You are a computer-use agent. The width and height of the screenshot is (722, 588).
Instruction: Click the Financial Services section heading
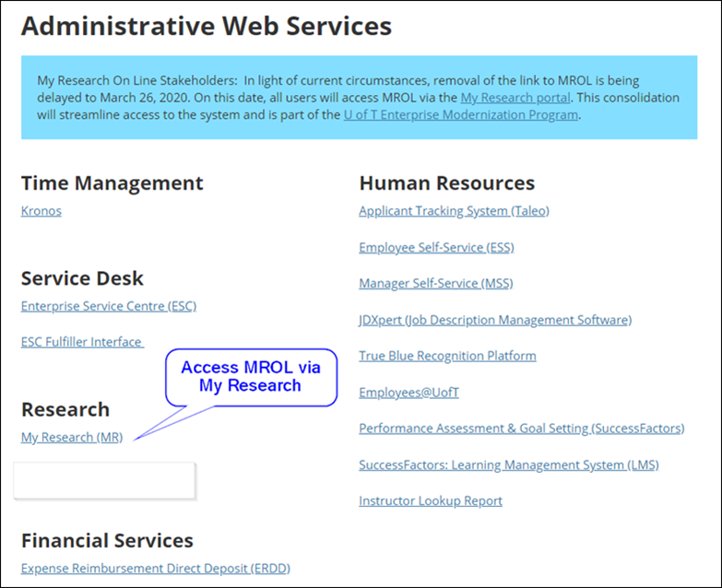click(107, 541)
